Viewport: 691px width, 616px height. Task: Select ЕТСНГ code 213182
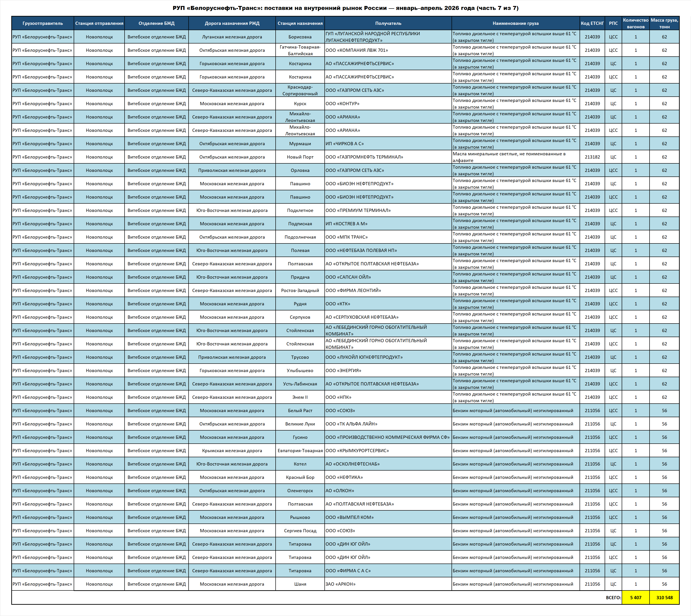click(592, 157)
